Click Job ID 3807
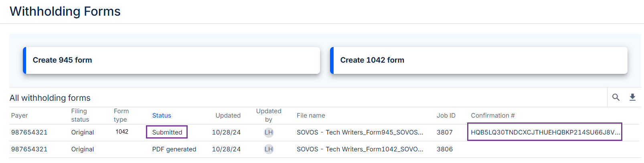 [x=445, y=132]
